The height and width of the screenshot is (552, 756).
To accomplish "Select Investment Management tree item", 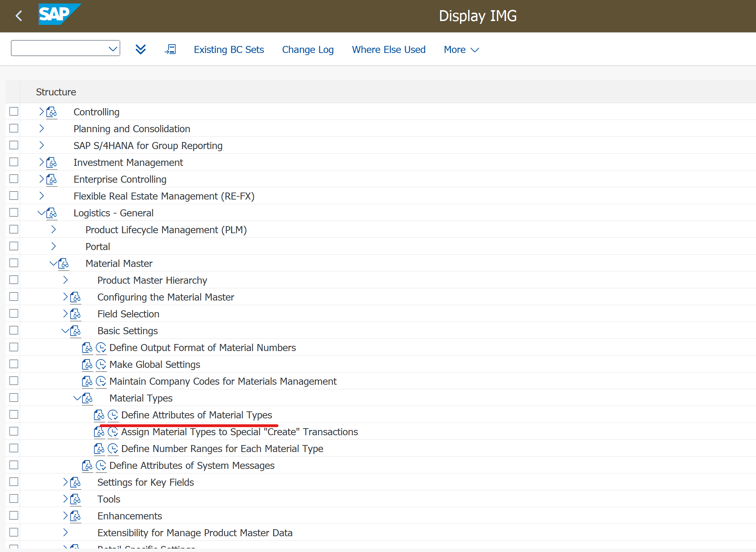I will [x=128, y=163].
